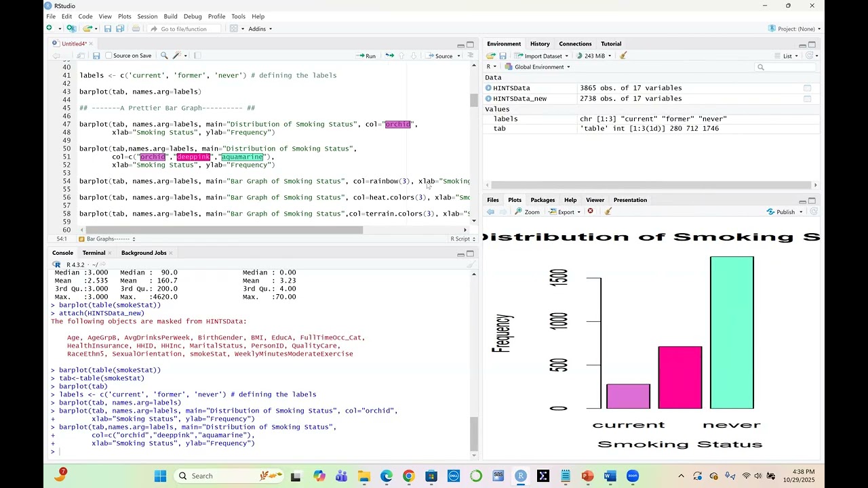This screenshot has height=488, width=868.
Task: Switch to the Files tab
Action: click(x=493, y=200)
